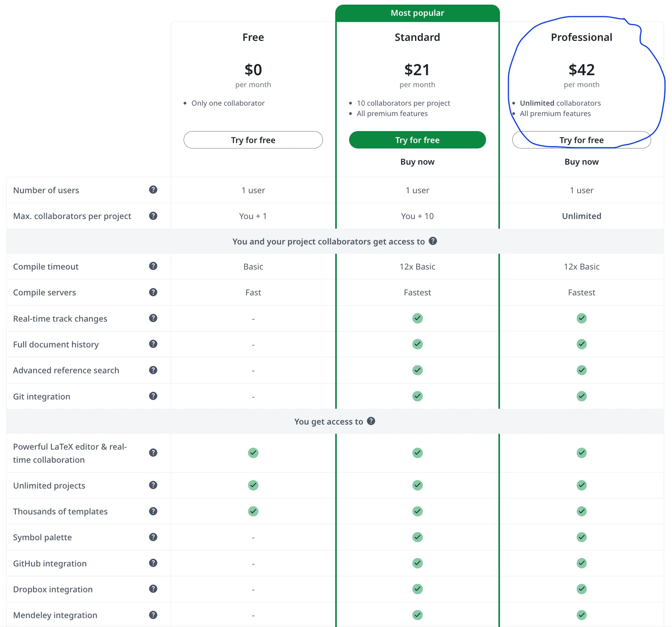Click the help icon next to GitHub integration
This screenshot has width=672, height=627.
pyautogui.click(x=153, y=563)
